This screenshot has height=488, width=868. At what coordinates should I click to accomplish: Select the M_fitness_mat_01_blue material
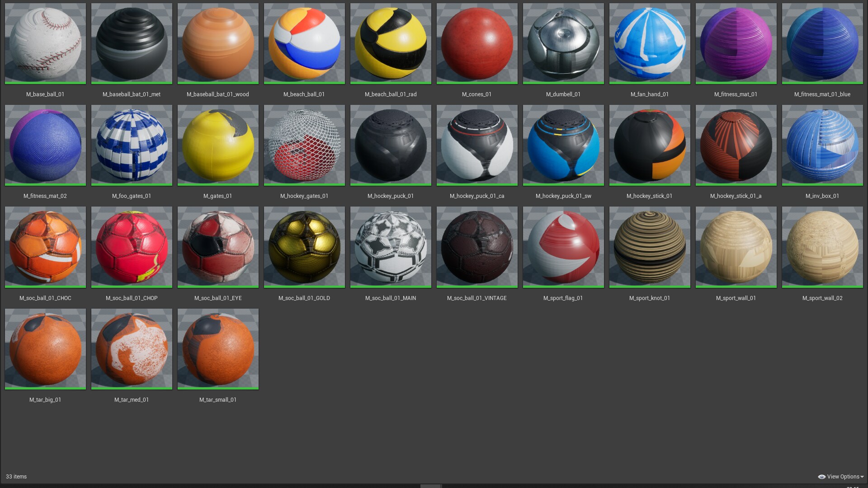[x=822, y=43]
